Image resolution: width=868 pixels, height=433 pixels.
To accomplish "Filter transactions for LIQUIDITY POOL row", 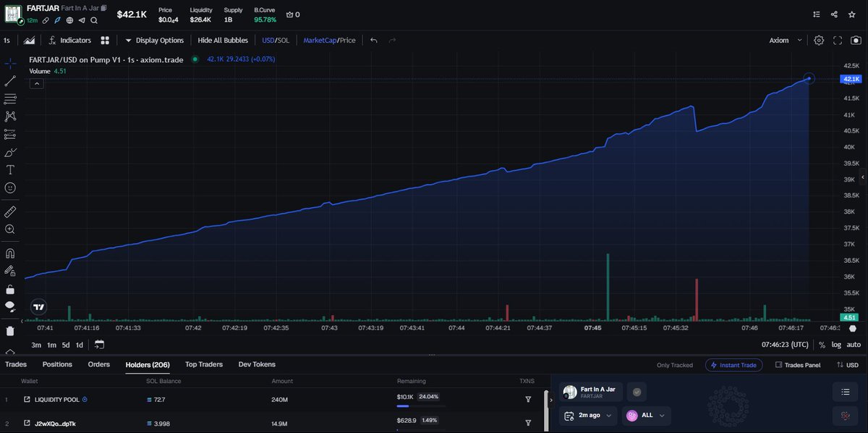I will pyautogui.click(x=527, y=399).
